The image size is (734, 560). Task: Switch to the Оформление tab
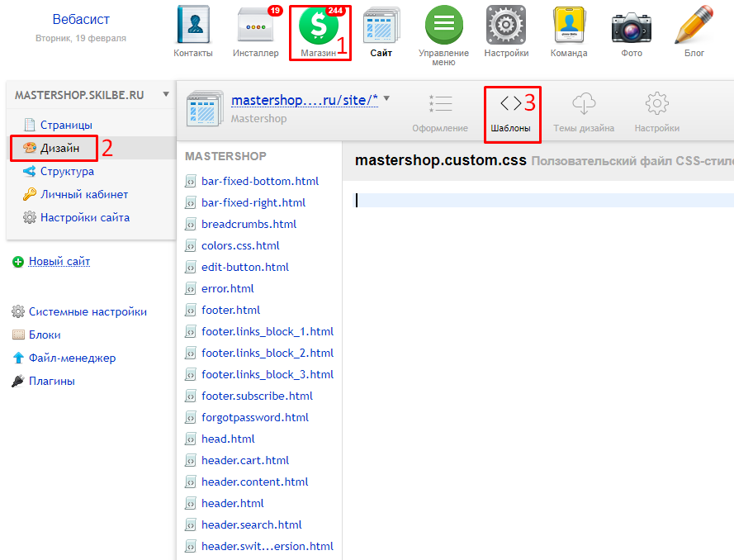pos(440,112)
